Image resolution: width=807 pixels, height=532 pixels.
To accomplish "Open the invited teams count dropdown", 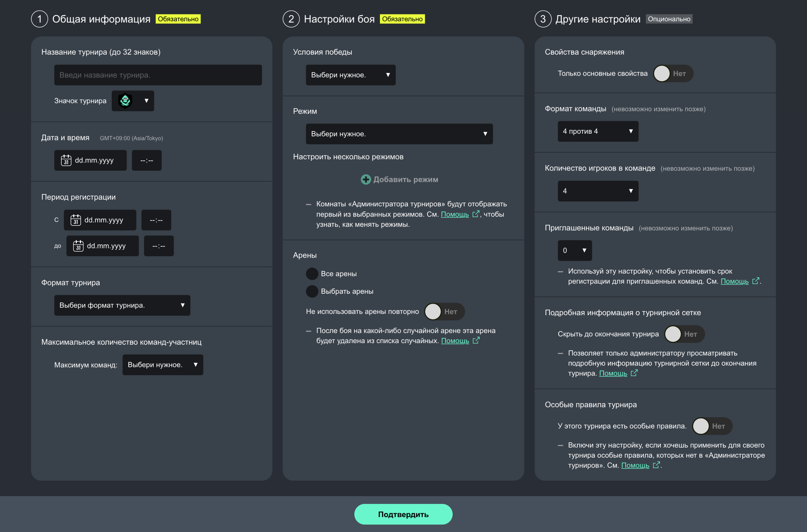I will [x=574, y=250].
